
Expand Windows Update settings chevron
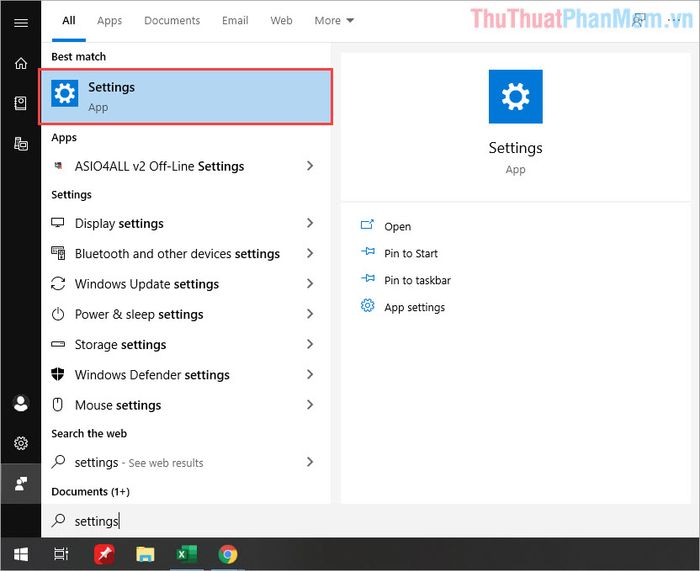pyautogui.click(x=310, y=283)
